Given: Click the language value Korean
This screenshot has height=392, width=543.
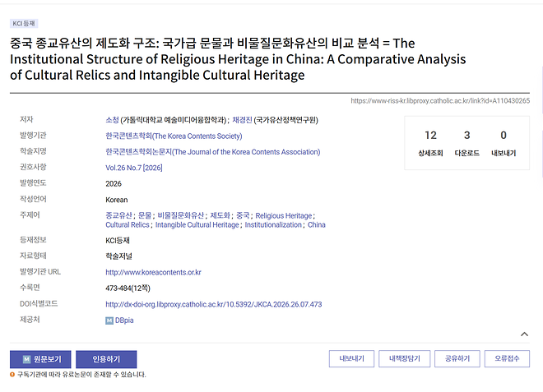Looking at the screenshot, I should click(117, 200).
